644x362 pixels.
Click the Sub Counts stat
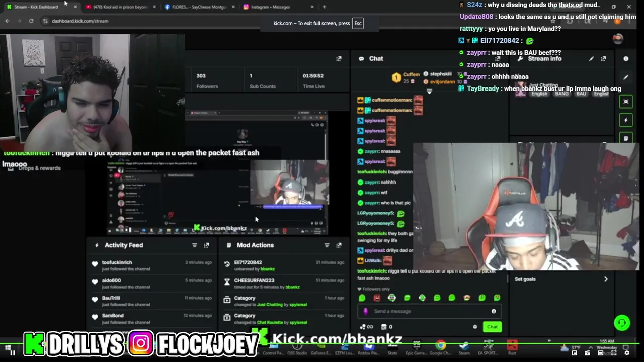click(x=263, y=81)
